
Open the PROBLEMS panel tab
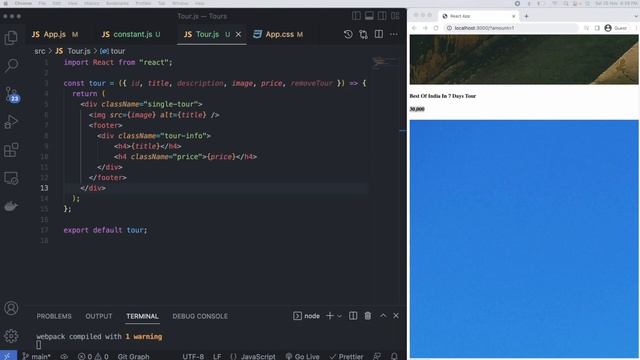pos(54,316)
